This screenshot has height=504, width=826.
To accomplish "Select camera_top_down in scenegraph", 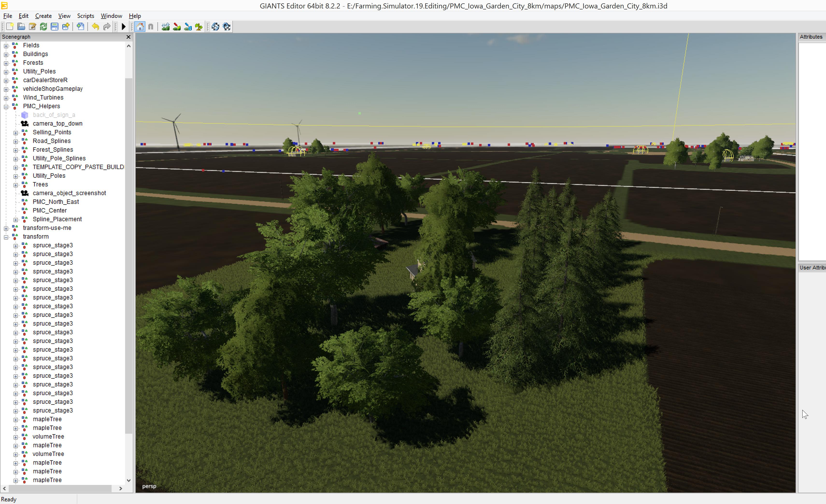I will [x=57, y=124].
